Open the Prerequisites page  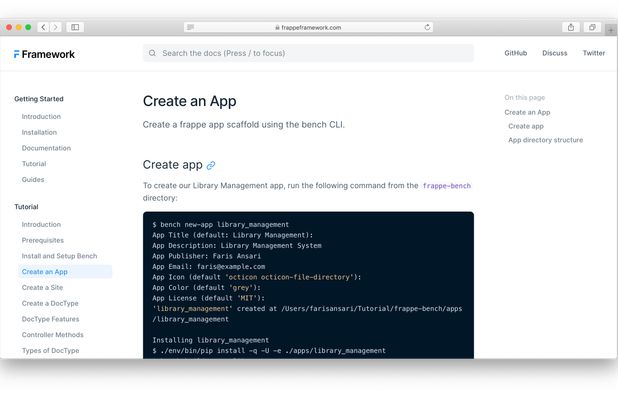[43, 240]
